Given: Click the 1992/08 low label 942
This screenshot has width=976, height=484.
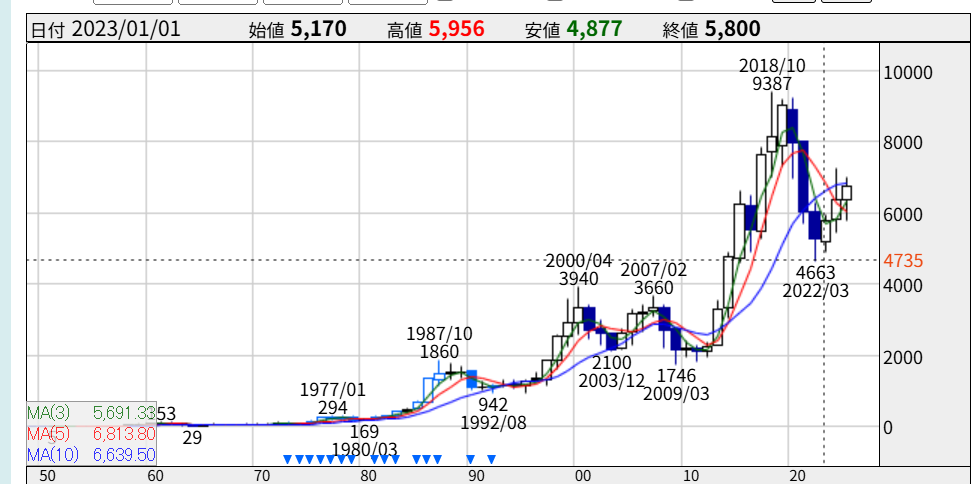Looking at the screenshot, I should click(494, 404).
